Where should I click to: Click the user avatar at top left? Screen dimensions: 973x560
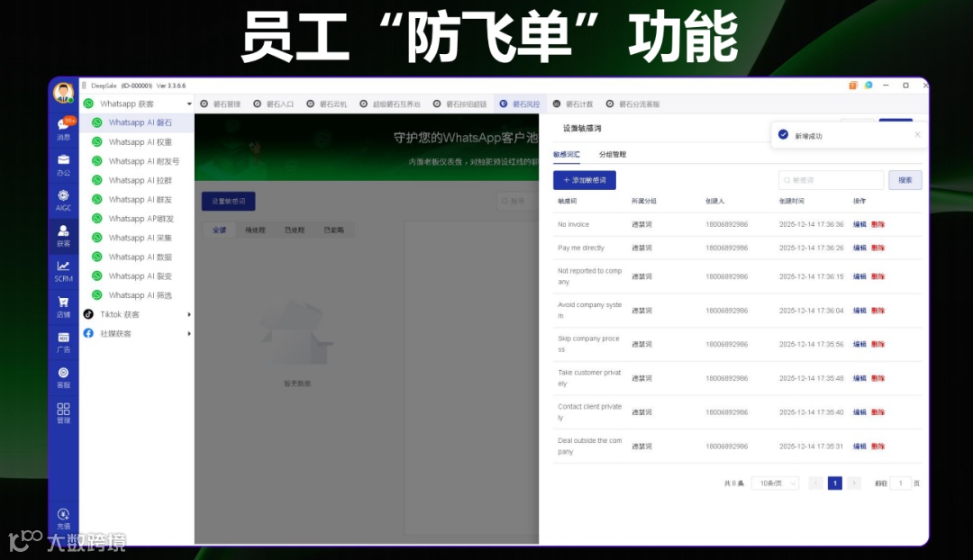pos(63,93)
